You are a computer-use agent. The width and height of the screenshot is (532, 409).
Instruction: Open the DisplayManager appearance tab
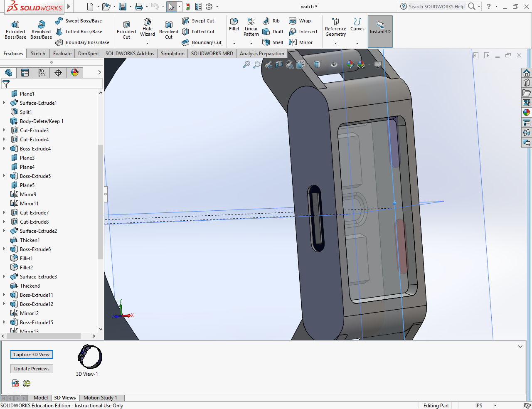[x=75, y=73]
